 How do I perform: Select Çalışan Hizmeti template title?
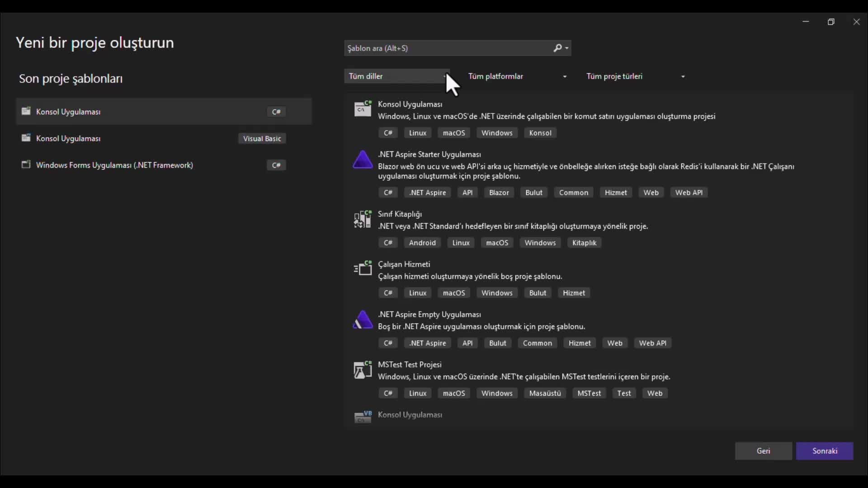(x=404, y=264)
